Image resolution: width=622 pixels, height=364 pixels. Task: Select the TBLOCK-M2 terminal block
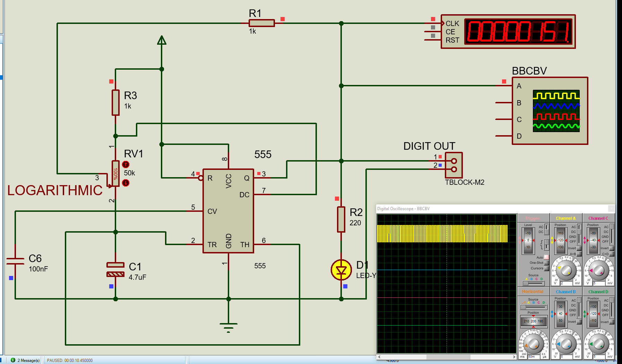coord(453,165)
